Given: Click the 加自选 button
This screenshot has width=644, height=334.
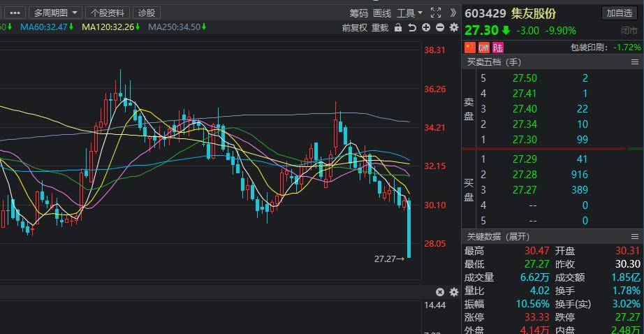Looking at the screenshot, I should point(620,13).
